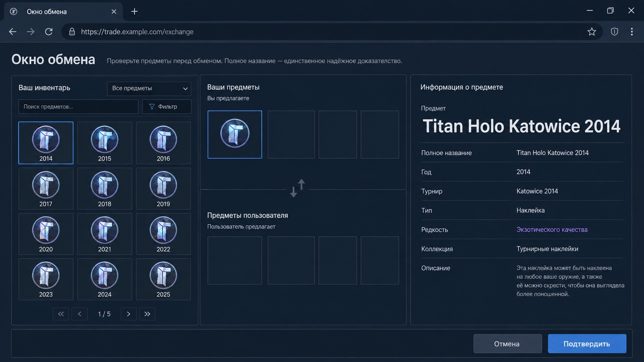Viewport: 644px width, 362px height.
Task: Click the Экзотического качества rarity link
Action: pyautogui.click(x=552, y=230)
